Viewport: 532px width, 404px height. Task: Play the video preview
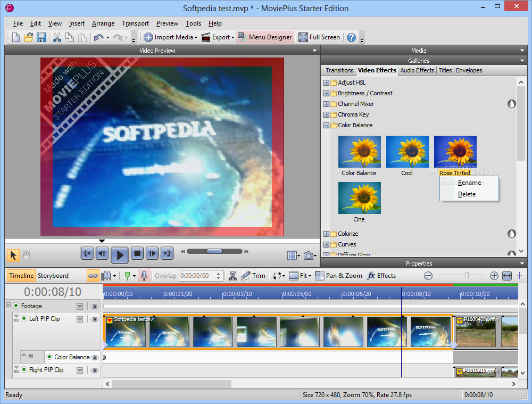[x=119, y=254]
